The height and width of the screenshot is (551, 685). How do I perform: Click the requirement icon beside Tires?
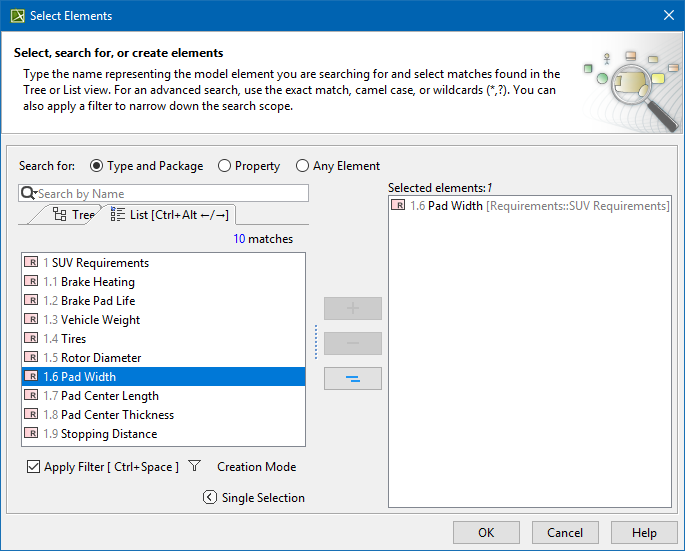coord(31,339)
